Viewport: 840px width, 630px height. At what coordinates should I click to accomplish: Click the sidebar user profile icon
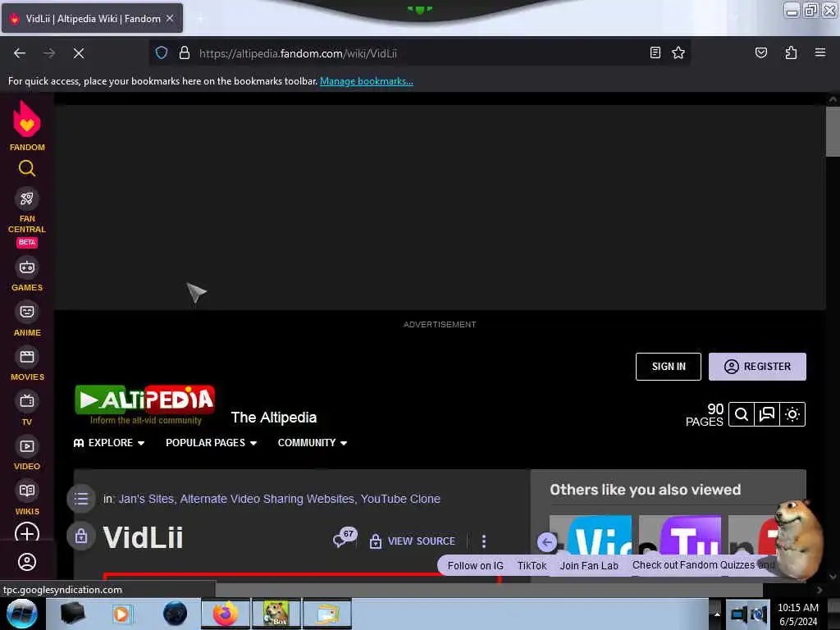[27, 561]
